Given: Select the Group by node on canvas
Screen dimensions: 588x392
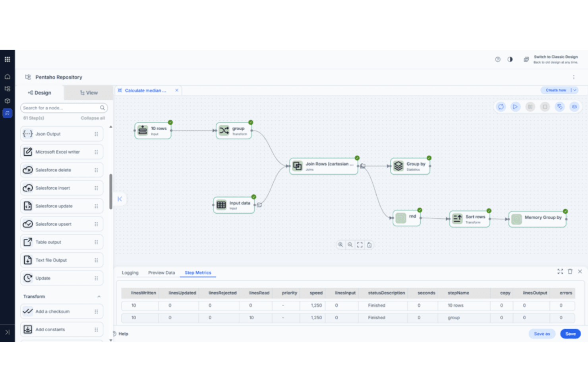Looking at the screenshot, I should tap(410, 166).
